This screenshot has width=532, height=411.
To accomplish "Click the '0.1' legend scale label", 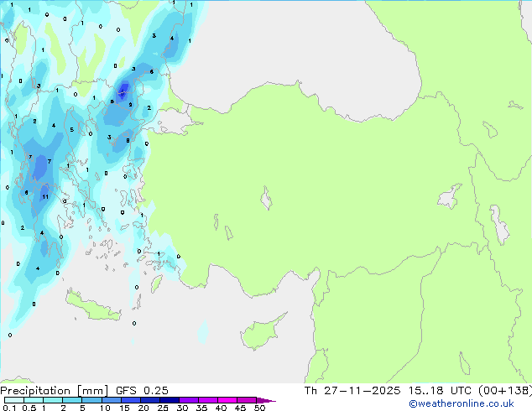I will 9,408.
